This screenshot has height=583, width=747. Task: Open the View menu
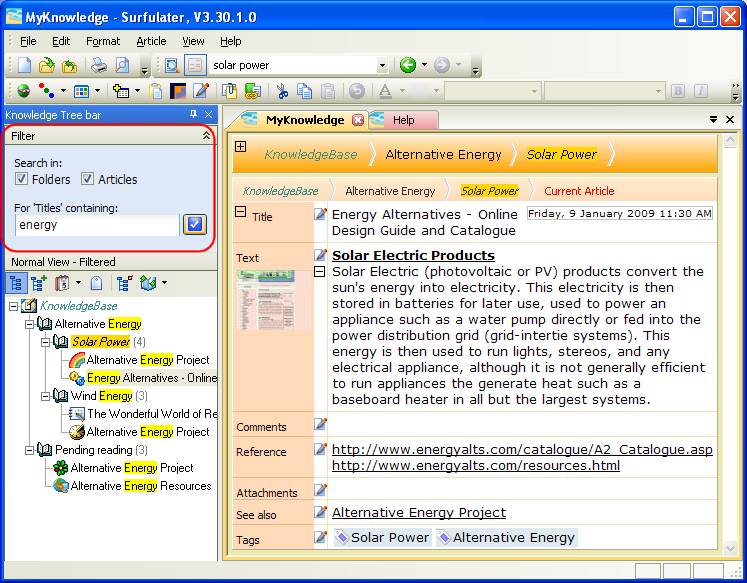click(x=193, y=41)
